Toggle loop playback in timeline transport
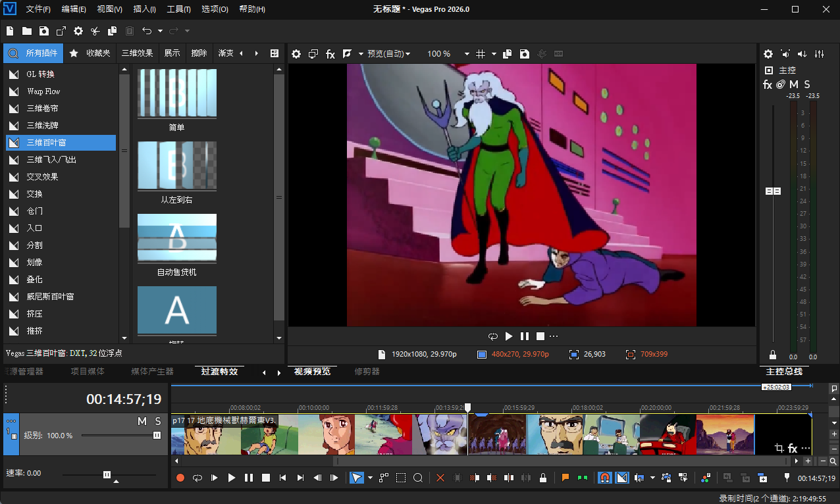840x504 pixels. pos(197,478)
